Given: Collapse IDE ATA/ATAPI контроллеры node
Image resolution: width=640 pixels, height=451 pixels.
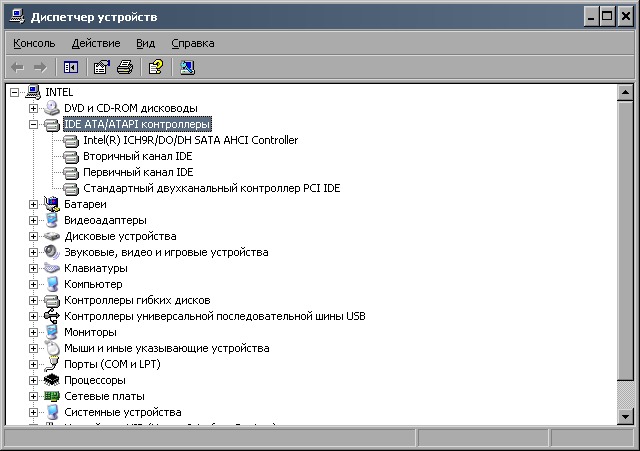Looking at the screenshot, I should [x=33, y=124].
